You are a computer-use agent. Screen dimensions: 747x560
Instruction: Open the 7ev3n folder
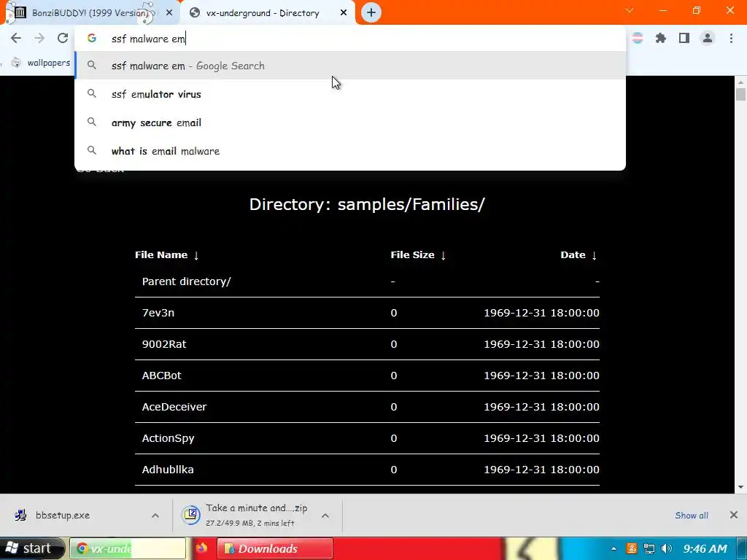point(158,313)
